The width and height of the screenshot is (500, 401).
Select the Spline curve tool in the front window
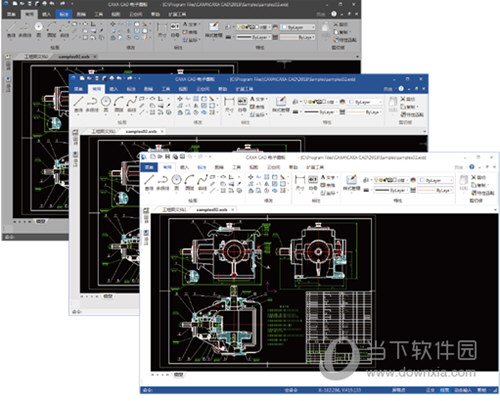click(x=202, y=182)
